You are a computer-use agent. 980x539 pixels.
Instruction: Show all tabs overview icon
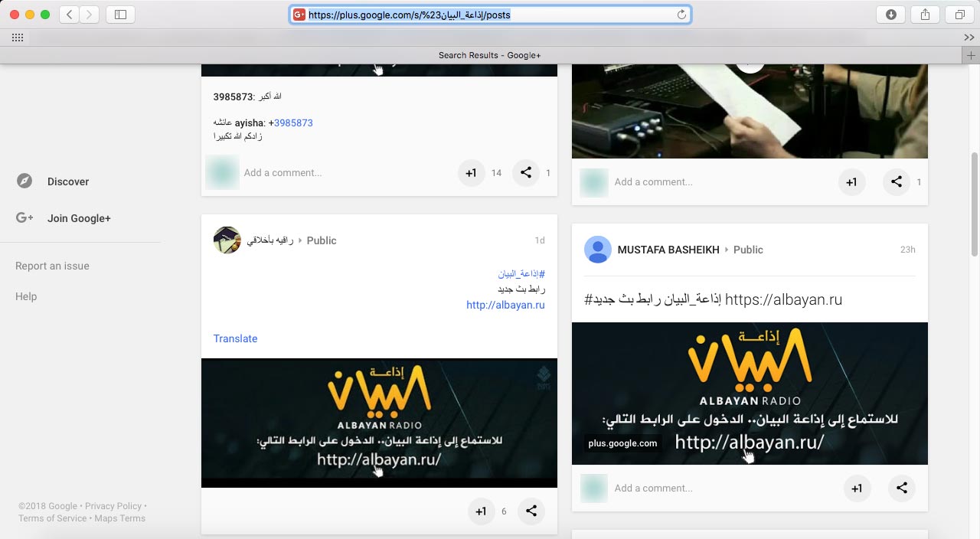click(959, 15)
